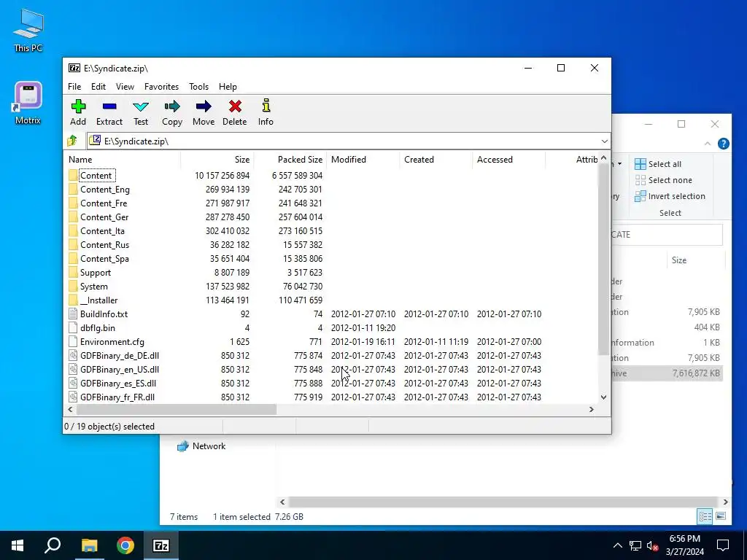Sort by Accessed column header
The height and width of the screenshot is (560, 747).
click(x=508, y=160)
